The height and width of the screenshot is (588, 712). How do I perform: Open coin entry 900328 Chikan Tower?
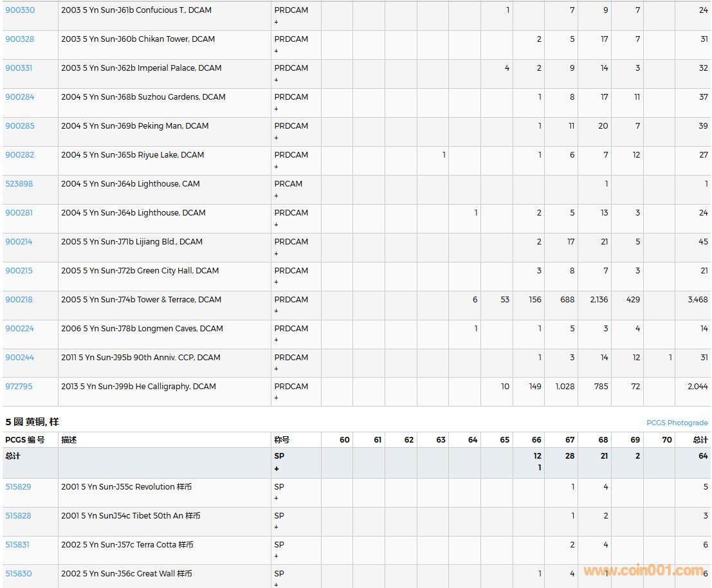(20, 39)
